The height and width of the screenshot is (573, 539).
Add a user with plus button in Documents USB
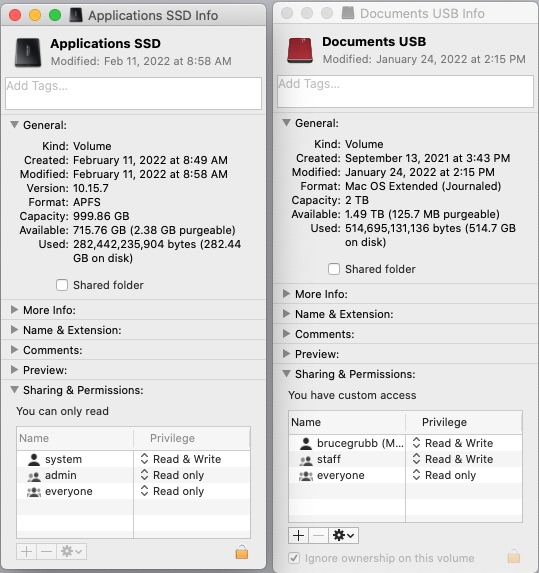point(298,535)
